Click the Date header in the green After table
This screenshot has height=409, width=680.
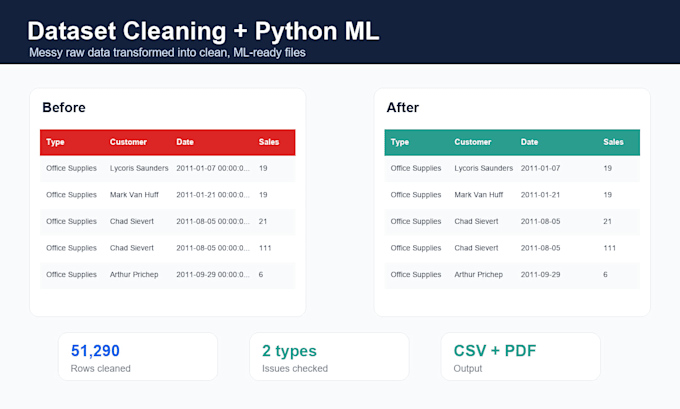[x=529, y=142]
